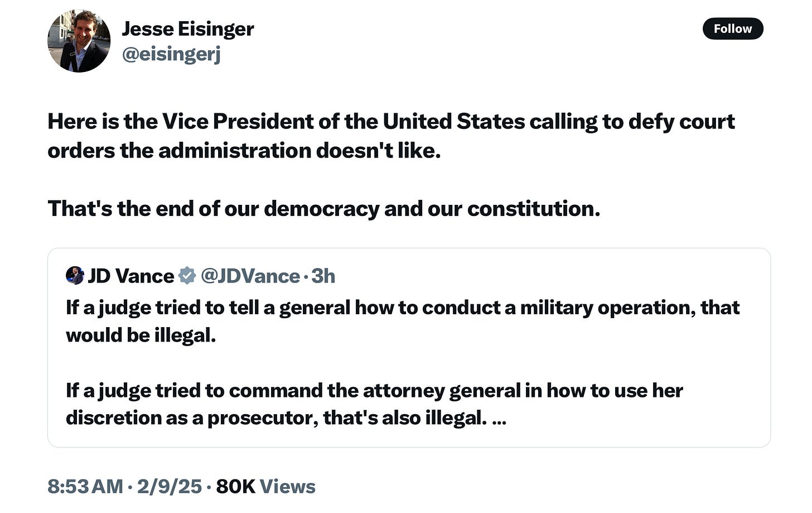Click the 8:53 AM timestamp

[x=85, y=486]
